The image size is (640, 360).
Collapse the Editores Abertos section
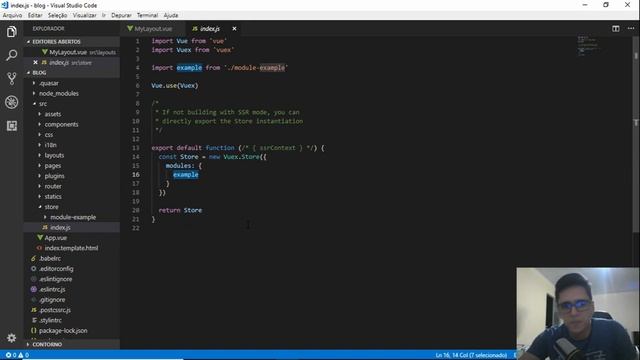pyautogui.click(x=72, y=42)
